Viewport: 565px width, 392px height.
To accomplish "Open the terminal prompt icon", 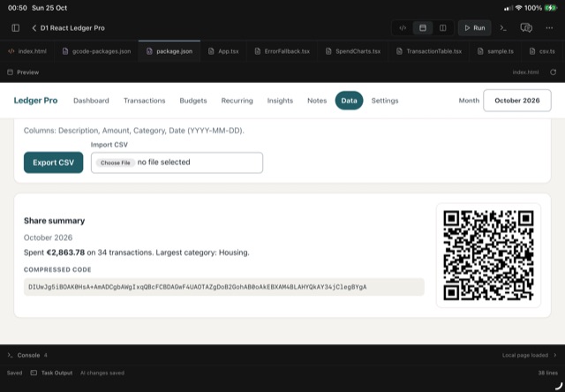I will pos(503,28).
